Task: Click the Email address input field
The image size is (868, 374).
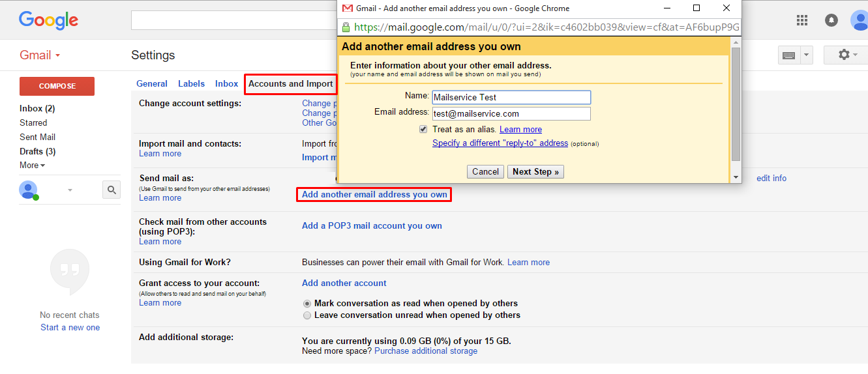Action: click(x=511, y=113)
